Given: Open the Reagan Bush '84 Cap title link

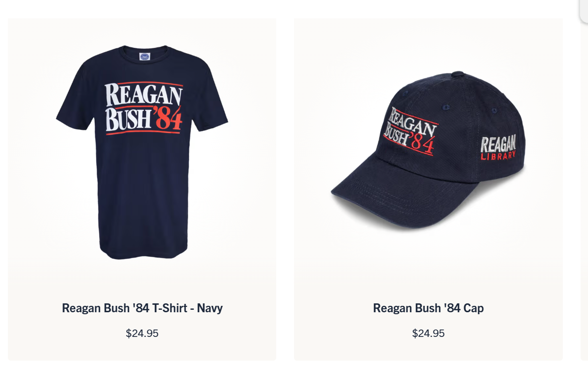Looking at the screenshot, I should click(428, 308).
